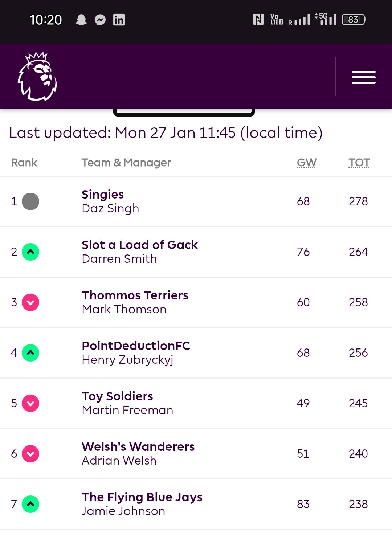Open Welsh's Wanderers team page

(x=138, y=447)
